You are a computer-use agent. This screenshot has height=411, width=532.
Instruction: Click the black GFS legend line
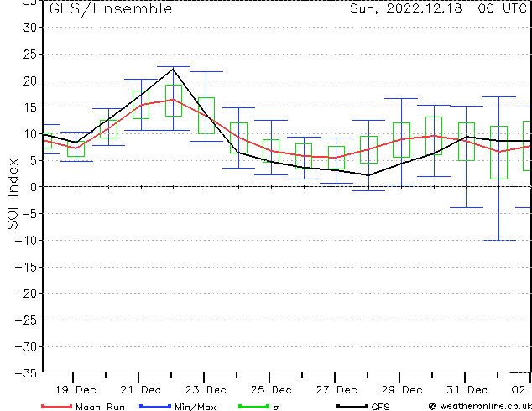click(352, 406)
